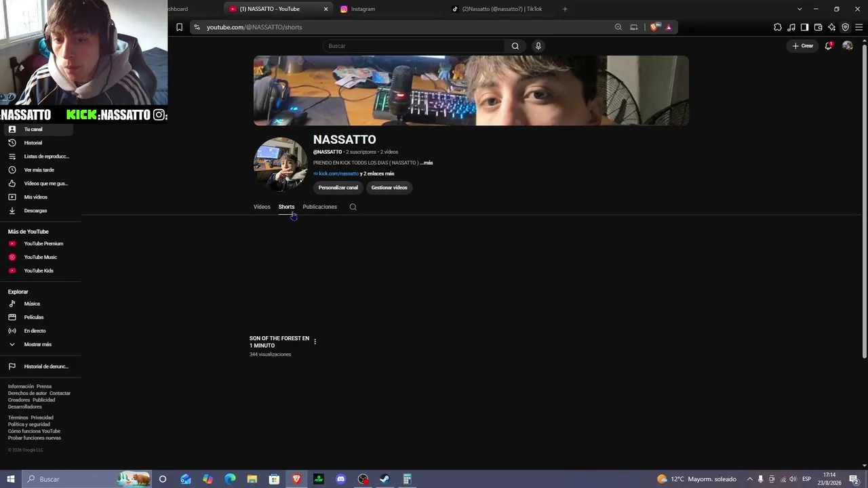Screen dimensions: 868x488
Task: Open the Brave Rewards triangle icon
Action: (669, 27)
